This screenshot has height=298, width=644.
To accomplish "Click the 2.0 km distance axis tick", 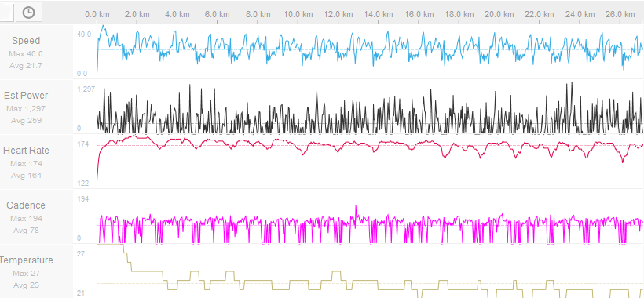I will coord(137,14).
